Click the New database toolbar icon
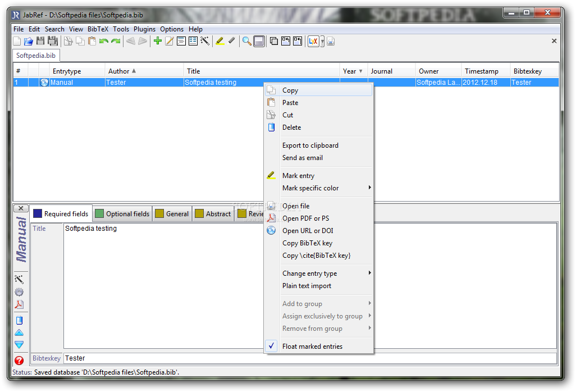The image size is (576, 392). 17,41
